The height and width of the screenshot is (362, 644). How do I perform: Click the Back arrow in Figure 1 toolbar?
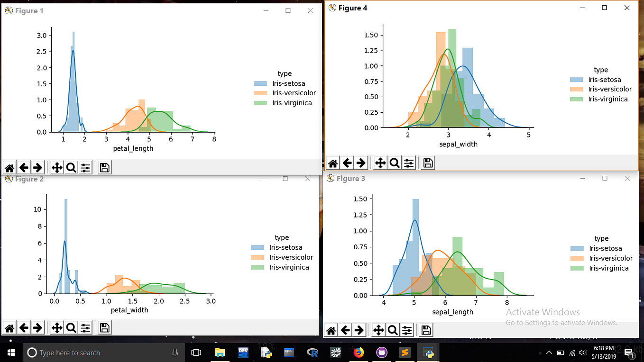coord(24,167)
